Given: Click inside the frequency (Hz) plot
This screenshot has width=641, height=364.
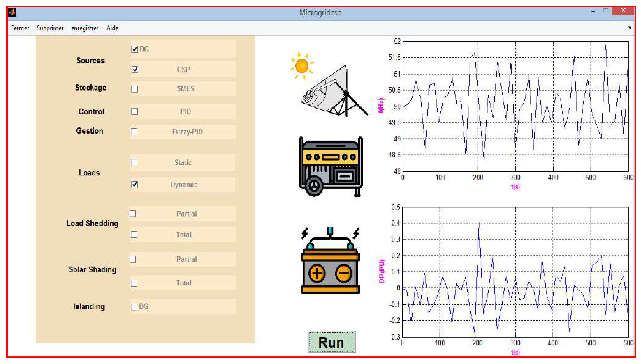Looking at the screenshot, I should tap(515, 106).
